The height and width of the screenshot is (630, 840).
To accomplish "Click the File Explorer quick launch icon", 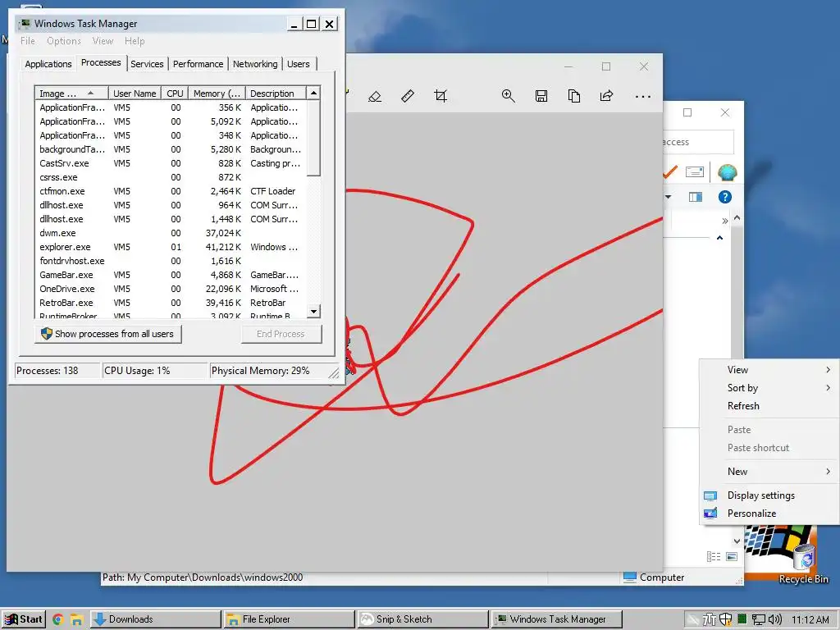I will 76,620.
